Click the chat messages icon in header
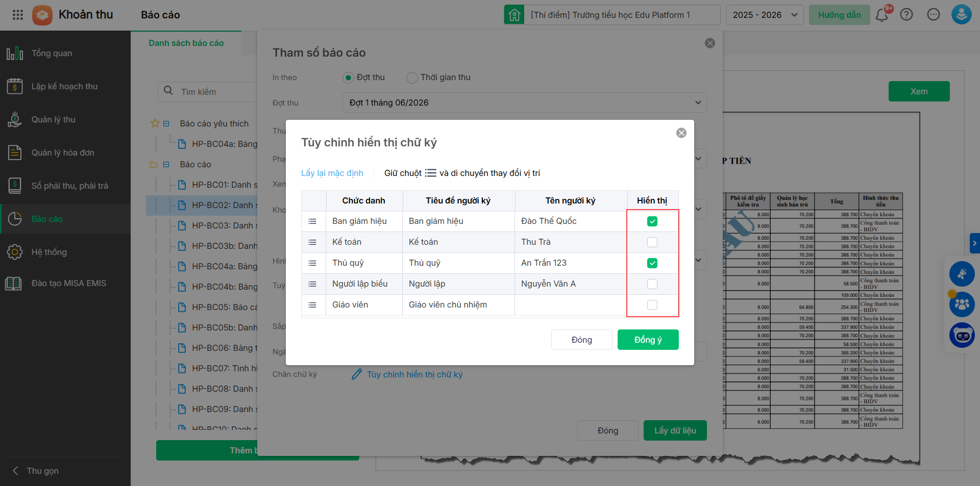The height and width of the screenshot is (486, 980). tap(934, 15)
